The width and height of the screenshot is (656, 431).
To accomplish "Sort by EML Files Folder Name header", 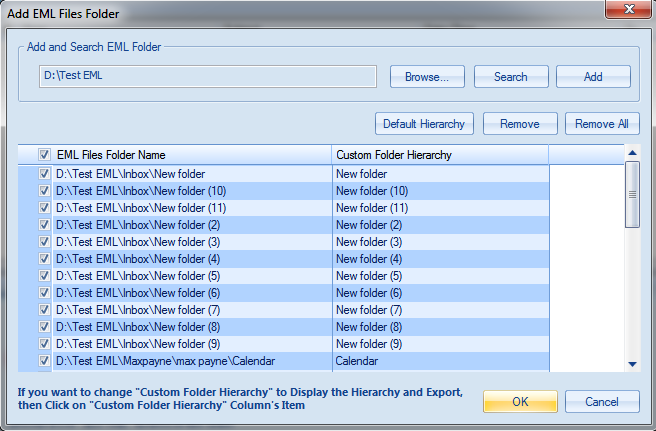I will click(x=111, y=155).
